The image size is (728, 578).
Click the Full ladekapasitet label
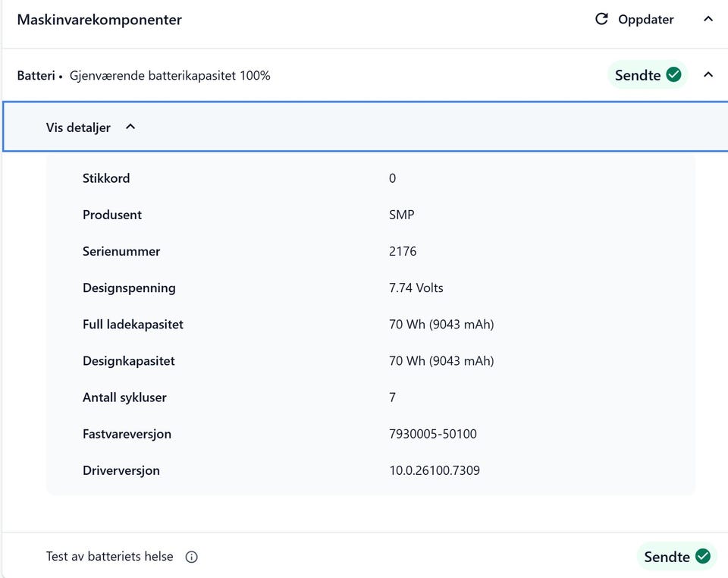[133, 325]
